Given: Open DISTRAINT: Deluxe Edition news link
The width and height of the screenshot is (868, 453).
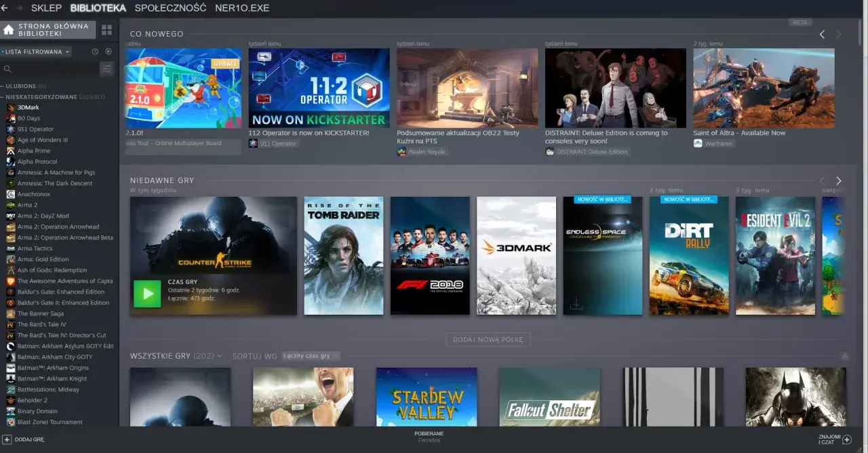Looking at the screenshot, I should click(606, 136).
